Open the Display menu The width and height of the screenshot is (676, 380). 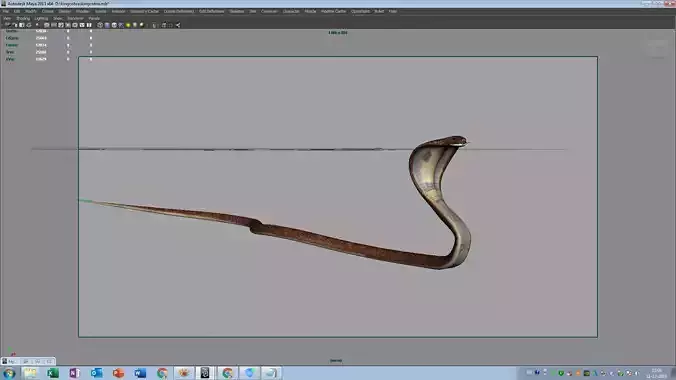point(65,11)
